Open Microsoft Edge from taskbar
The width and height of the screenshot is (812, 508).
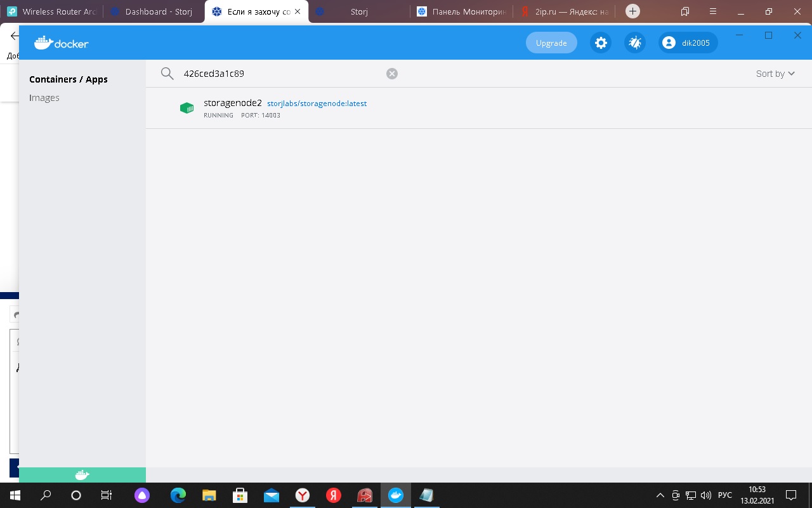pos(178,495)
